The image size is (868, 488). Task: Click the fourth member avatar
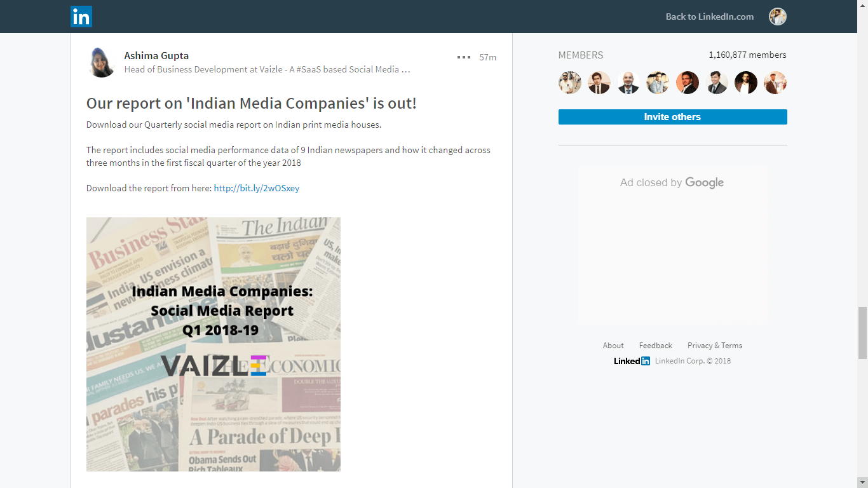coord(658,83)
